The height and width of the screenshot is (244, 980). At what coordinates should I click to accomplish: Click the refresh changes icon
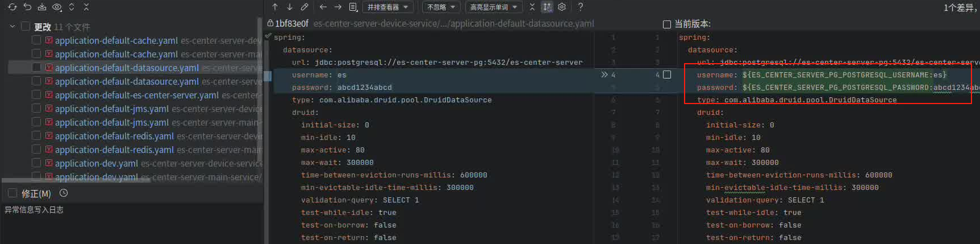tap(12, 7)
